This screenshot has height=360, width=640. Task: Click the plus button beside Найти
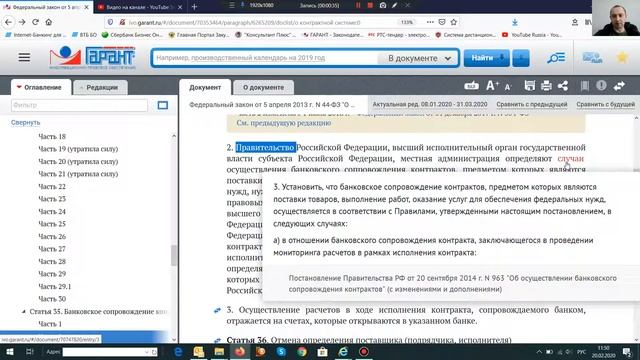pos(521,58)
